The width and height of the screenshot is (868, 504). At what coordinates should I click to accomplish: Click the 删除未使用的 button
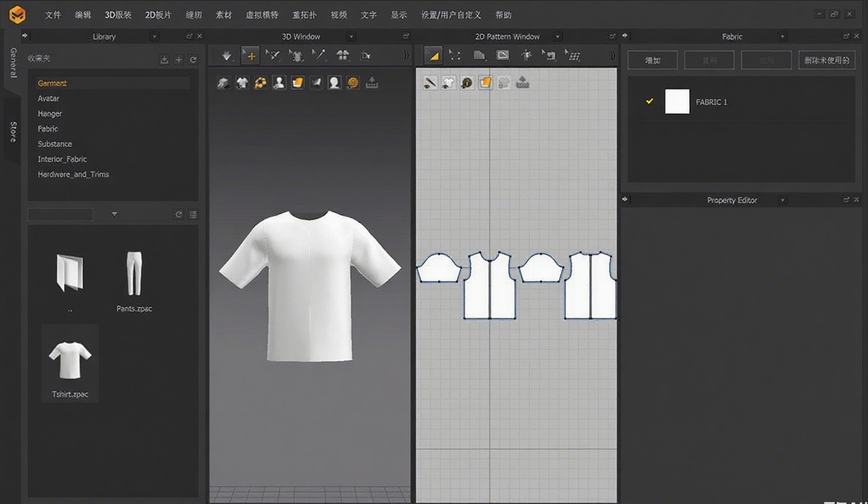pyautogui.click(x=826, y=60)
